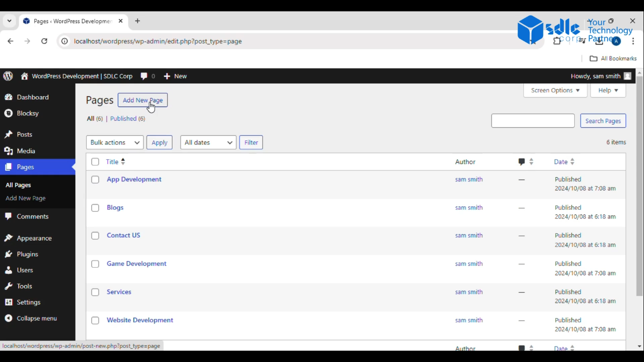Close the Pages WordPress browser tab
644x362 pixels.
121,21
